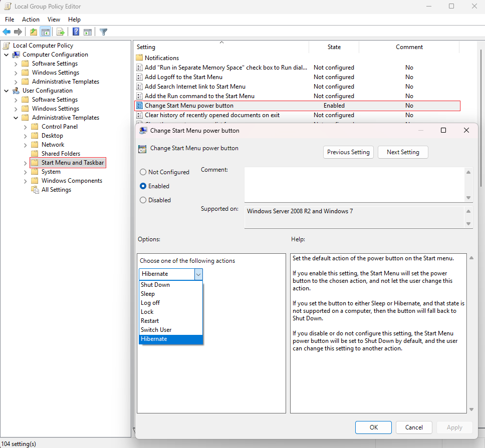Click the Control Panel folder icon
Screen dimensions: 485x448
pos(35,127)
